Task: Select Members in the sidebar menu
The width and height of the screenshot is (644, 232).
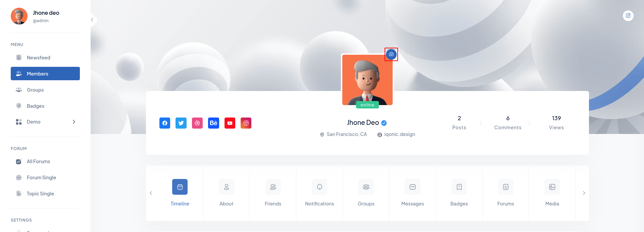Action: click(45, 74)
